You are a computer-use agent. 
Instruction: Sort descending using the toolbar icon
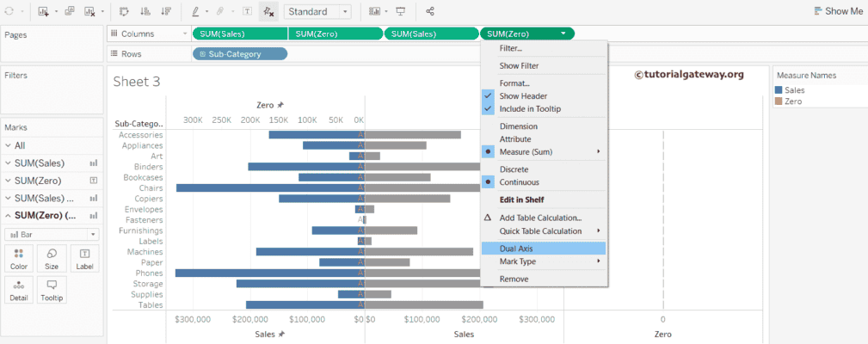pyautogui.click(x=165, y=12)
